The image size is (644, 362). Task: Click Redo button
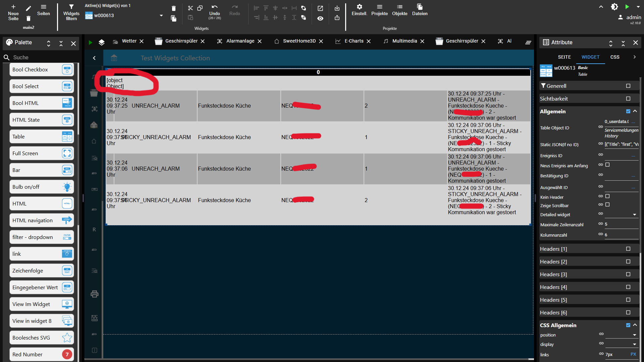click(235, 10)
